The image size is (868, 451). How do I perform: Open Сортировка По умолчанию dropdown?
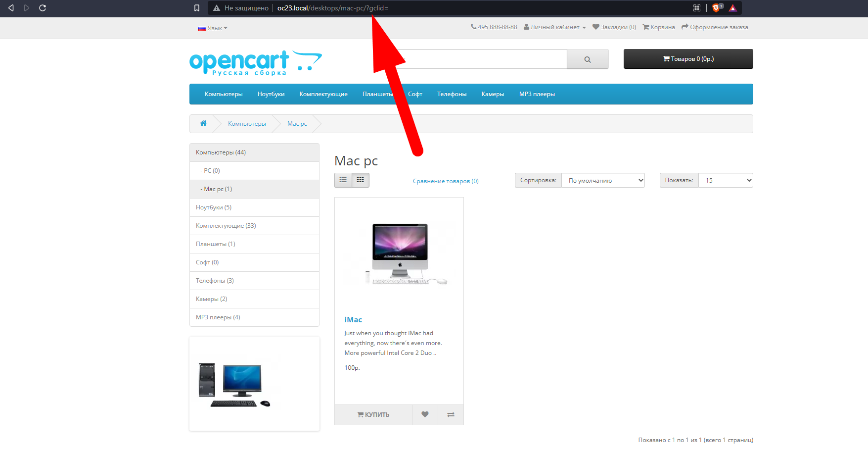point(603,180)
